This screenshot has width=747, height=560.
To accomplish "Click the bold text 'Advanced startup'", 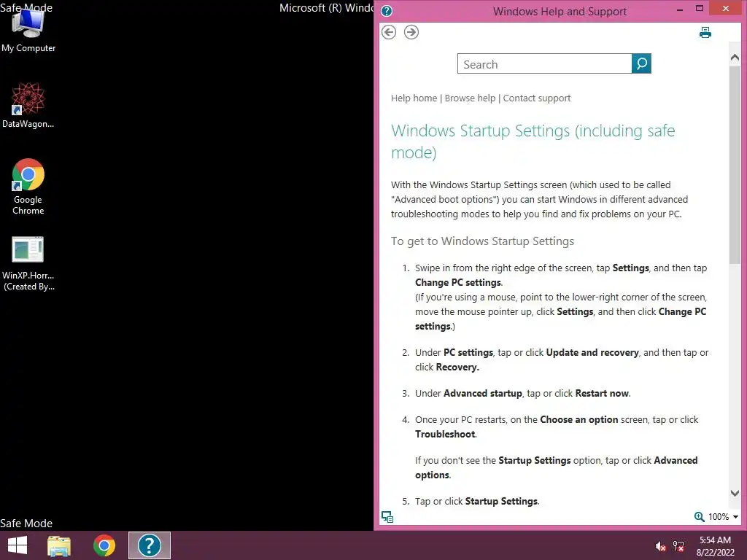I will (483, 393).
